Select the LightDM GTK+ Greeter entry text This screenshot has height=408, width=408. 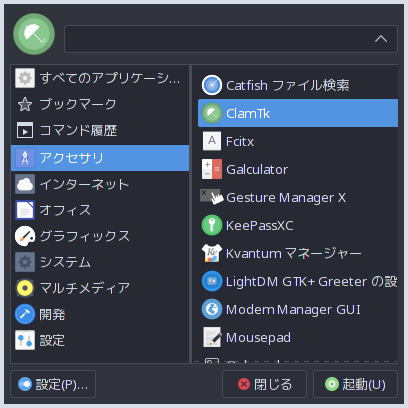point(312,282)
